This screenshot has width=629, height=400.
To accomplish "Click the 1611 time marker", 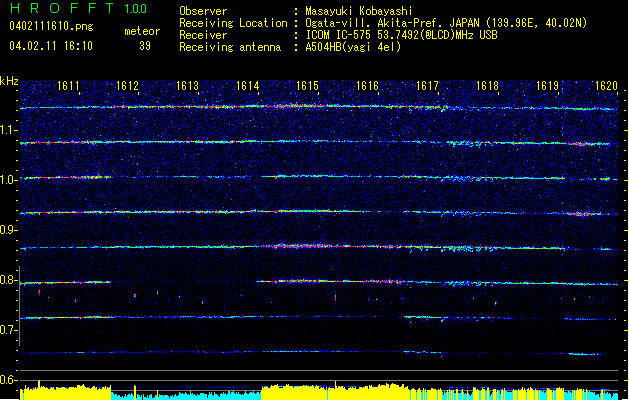I will (69, 87).
